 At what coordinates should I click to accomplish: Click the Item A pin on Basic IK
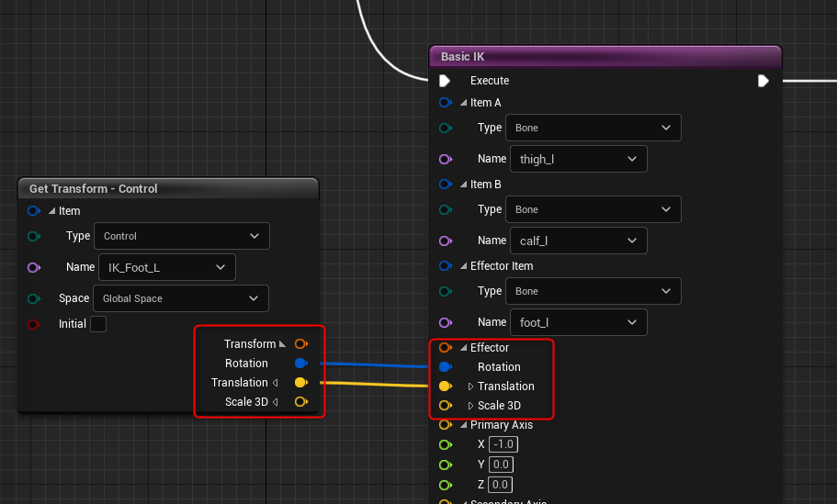pyautogui.click(x=446, y=103)
